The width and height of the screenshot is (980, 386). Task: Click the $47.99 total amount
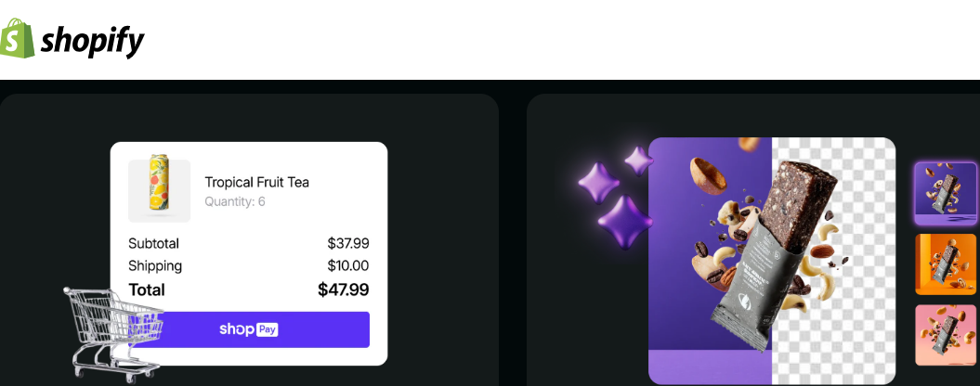point(343,289)
